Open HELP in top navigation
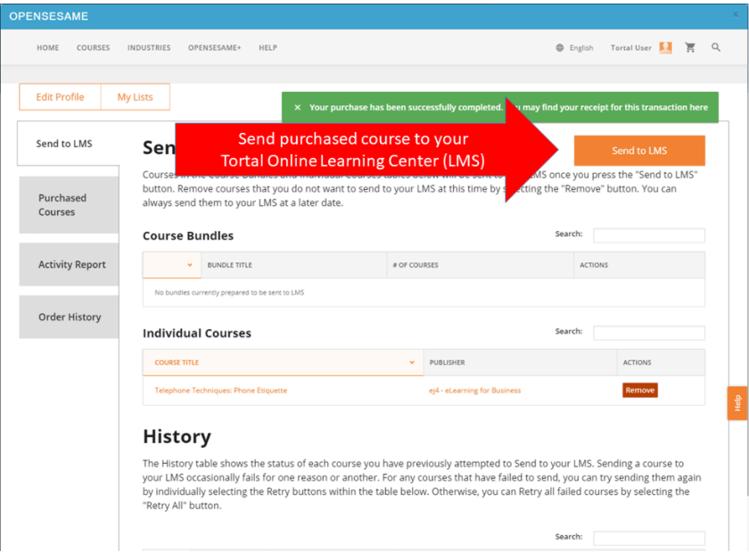Screen dimensions: 749x560 268,48
